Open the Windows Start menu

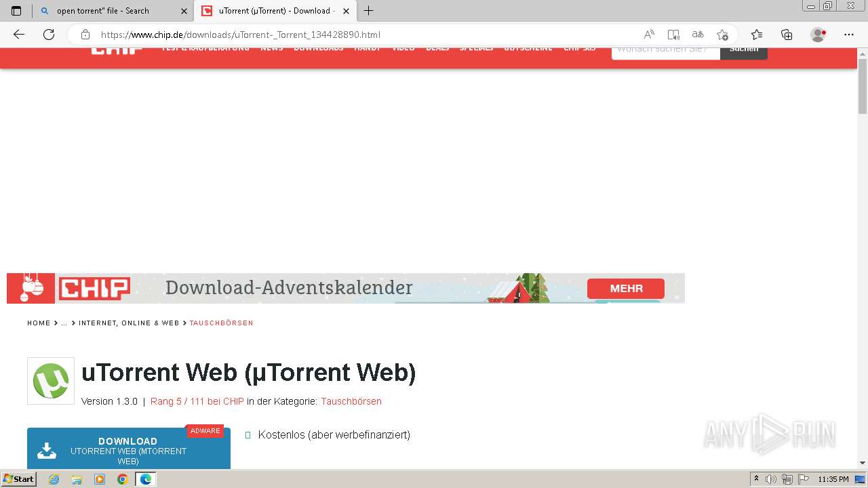pyautogui.click(x=18, y=479)
